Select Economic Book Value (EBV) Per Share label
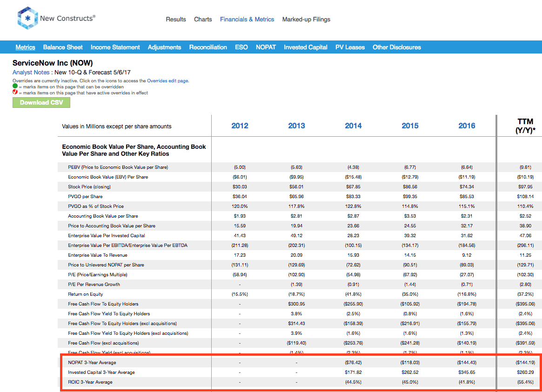 tap(108, 177)
